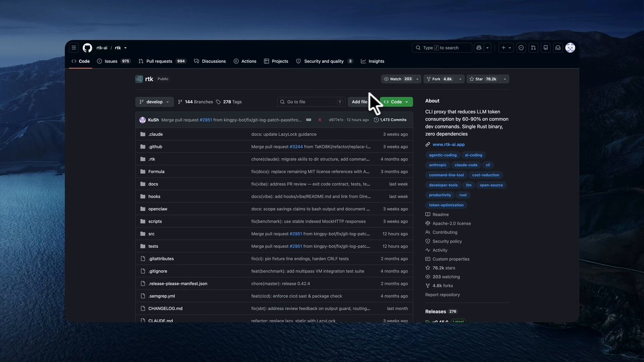Open the develop branch dropdown
644x362 pixels.
[155, 102]
